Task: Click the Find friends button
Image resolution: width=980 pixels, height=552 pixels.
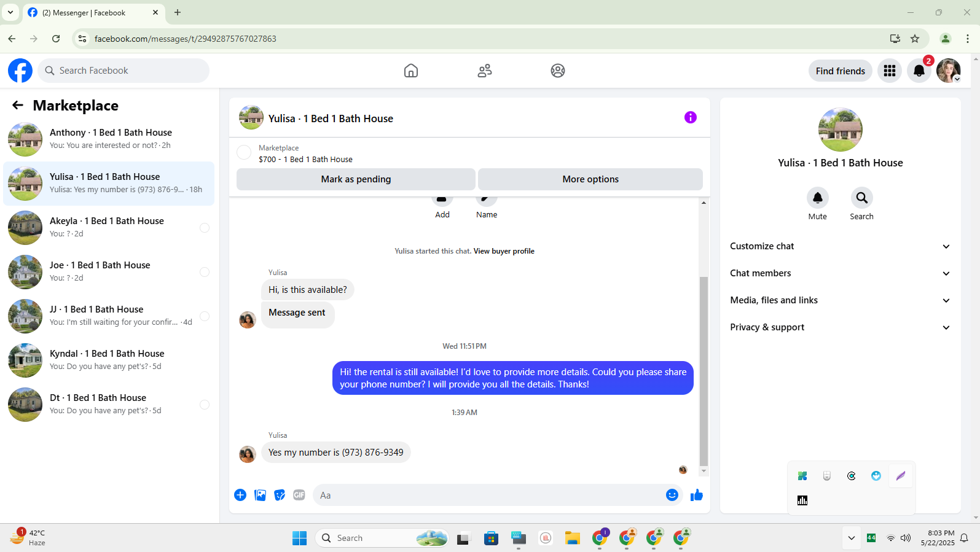Action: coord(840,71)
